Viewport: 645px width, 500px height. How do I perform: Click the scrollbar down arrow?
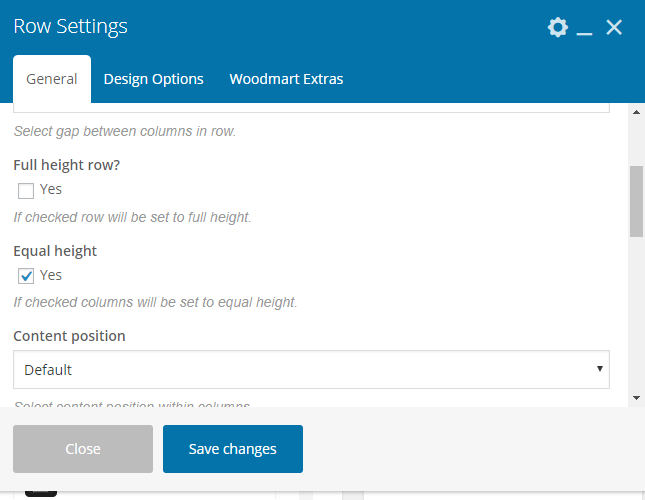636,397
